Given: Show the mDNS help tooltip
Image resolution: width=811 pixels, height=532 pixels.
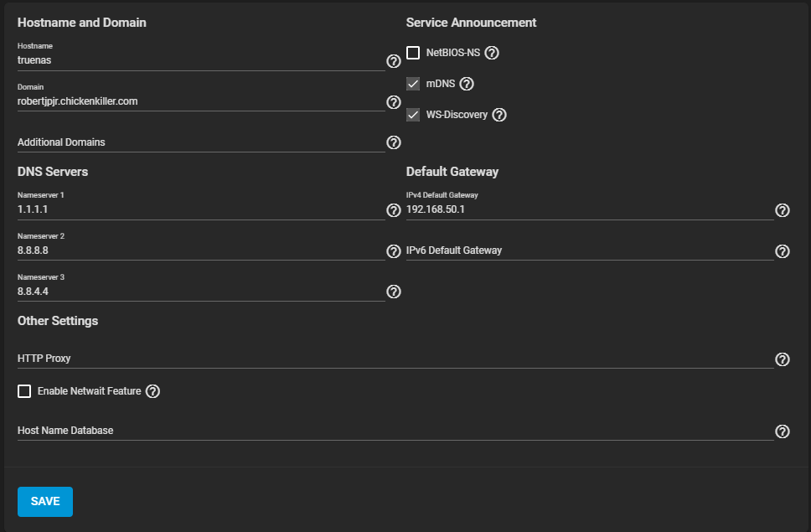Looking at the screenshot, I should pos(467,84).
